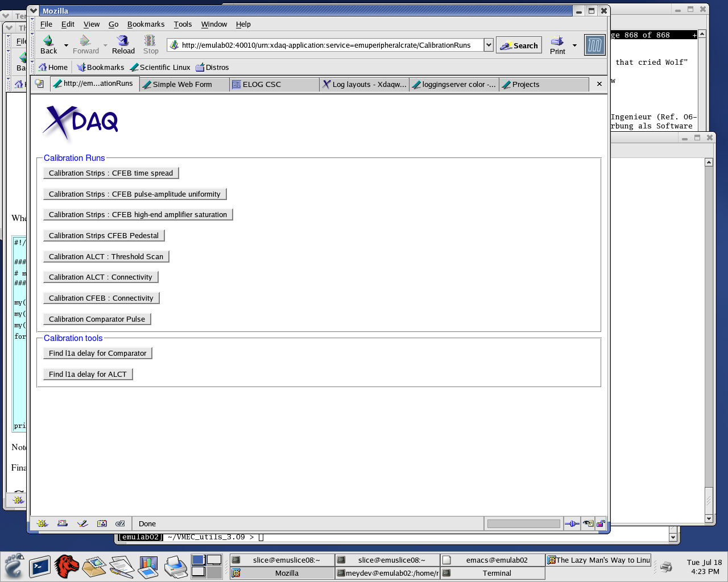Open IRC Chat from the status bar icon
Viewport: 728px width, 582px height.
[x=120, y=523]
